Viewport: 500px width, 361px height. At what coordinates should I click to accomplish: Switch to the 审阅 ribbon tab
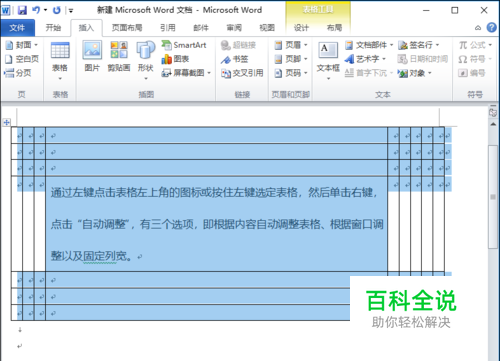234,28
